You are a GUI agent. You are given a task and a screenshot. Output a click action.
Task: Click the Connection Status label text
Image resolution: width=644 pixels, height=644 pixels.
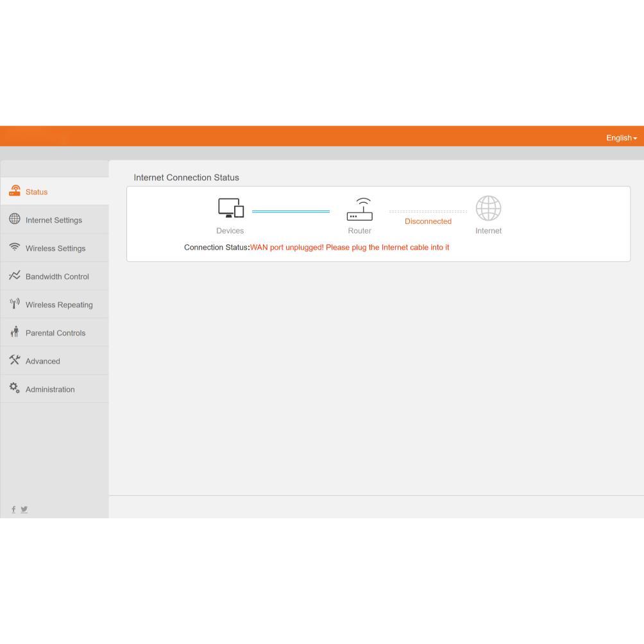[217, 247]
